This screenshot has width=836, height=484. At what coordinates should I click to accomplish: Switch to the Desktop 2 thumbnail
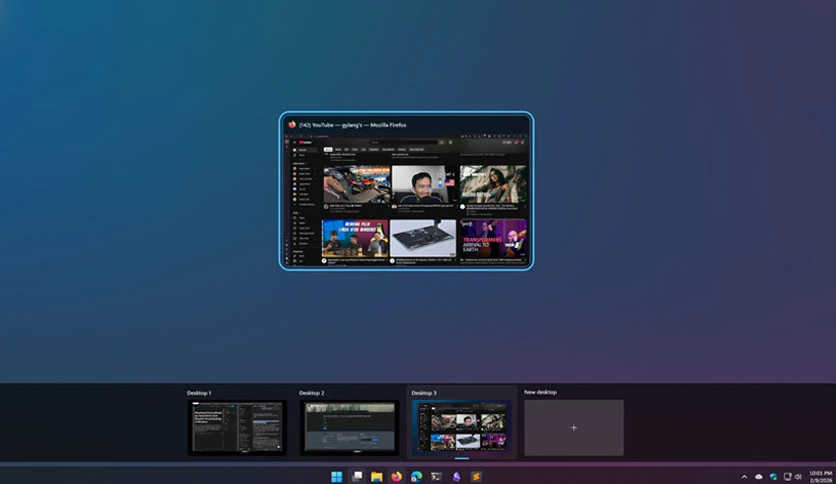pyautogui.click(x=349, y=427)
